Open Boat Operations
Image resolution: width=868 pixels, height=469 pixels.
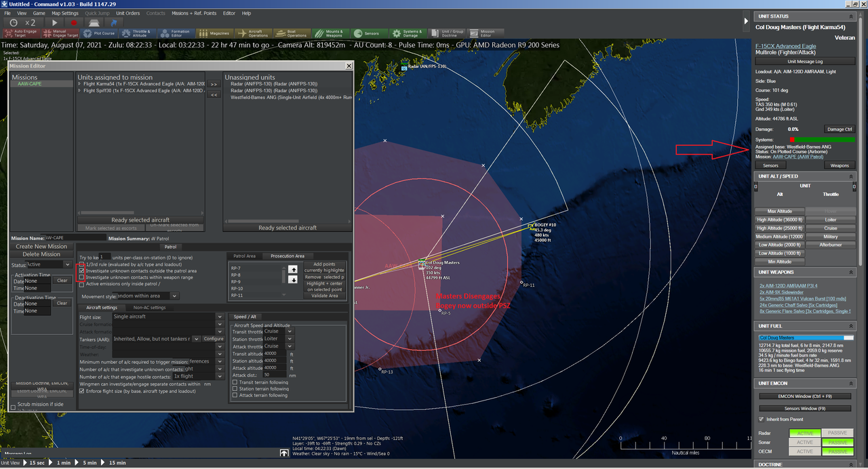coord(292,33)
